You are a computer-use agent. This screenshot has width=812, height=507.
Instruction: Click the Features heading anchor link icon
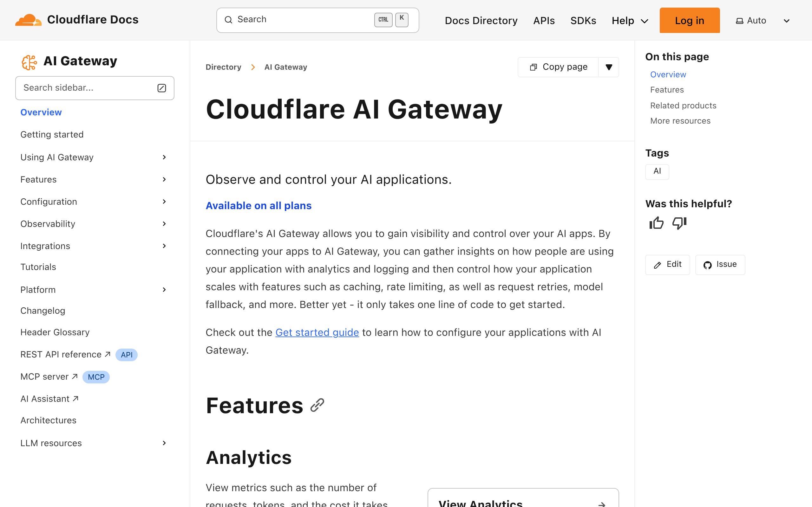(317, 405)
